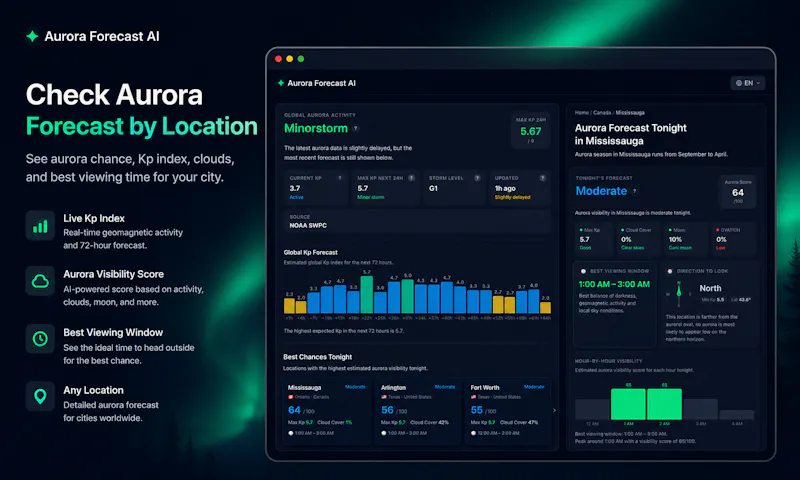Click the Max KP 24H value 5.67
The image size is (800, 480).
coord(531,132)
